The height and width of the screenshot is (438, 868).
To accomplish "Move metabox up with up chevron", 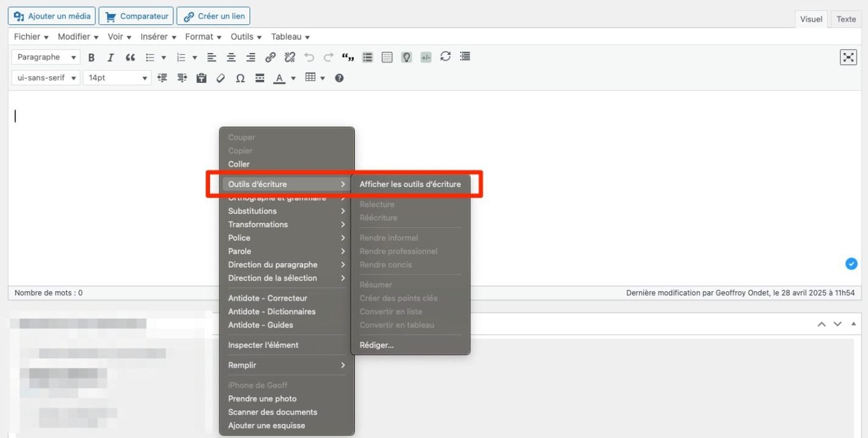I will click(x=822, y=324).
